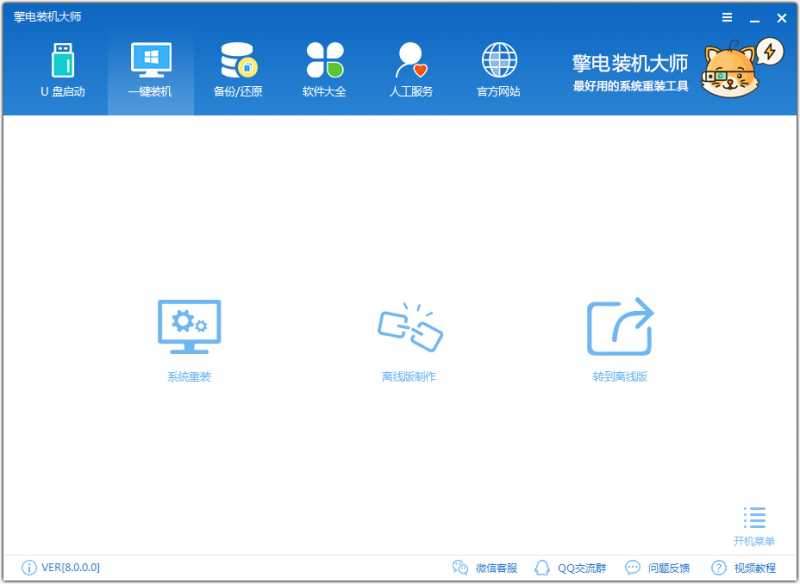Image resolution: width=800 pixels, height=584 pixels.
Task: Minimize the application window
Action: click(x=755, y=17)
